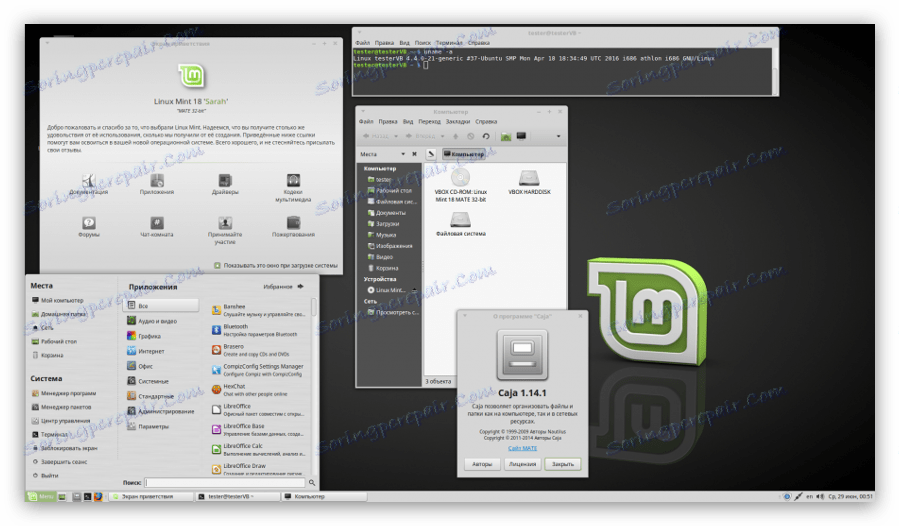Open Загрузки in Caja sidebar
This screenshot has height=526, width=899.
point(383,224)
